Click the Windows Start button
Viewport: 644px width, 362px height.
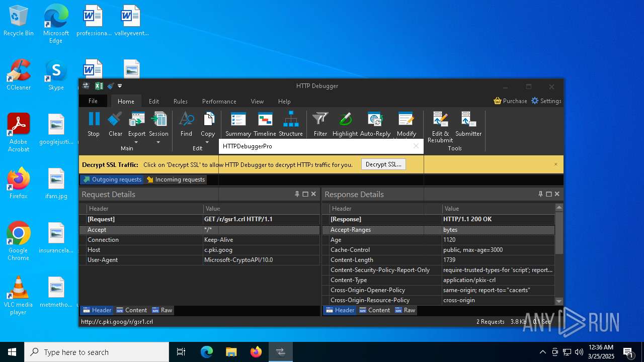(x=12, y=352)
